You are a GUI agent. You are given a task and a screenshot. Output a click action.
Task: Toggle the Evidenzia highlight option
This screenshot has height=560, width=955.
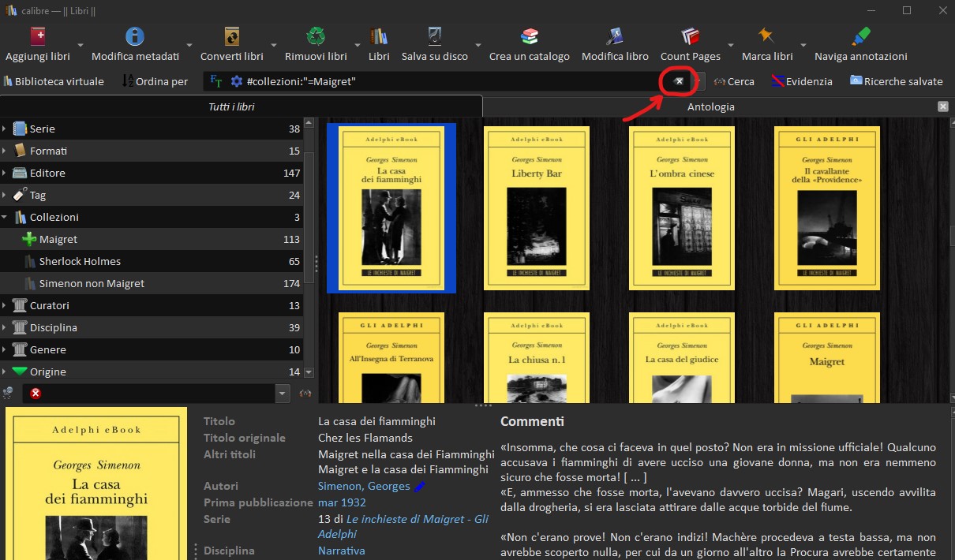tap(801, 81)
